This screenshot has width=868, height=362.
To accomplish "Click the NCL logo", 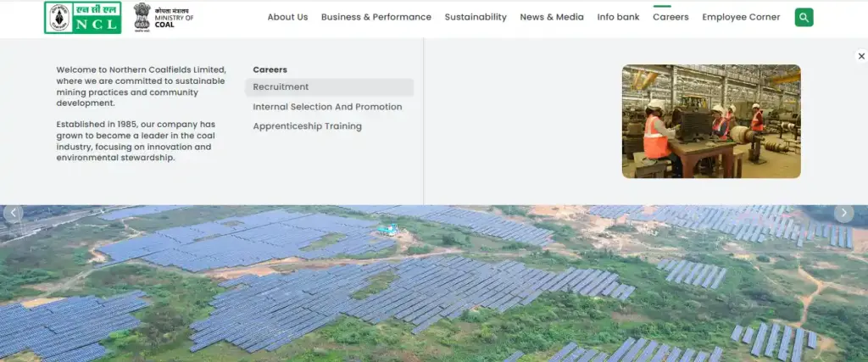I will tap(82, 17).
